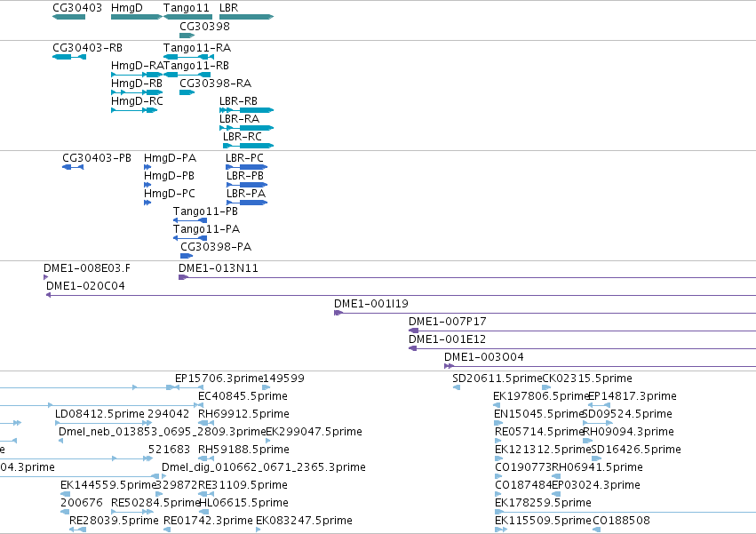This screenshot has height=534, width=756.
Task: Select the CO190773 EST label
Action: tap(523, 467)
